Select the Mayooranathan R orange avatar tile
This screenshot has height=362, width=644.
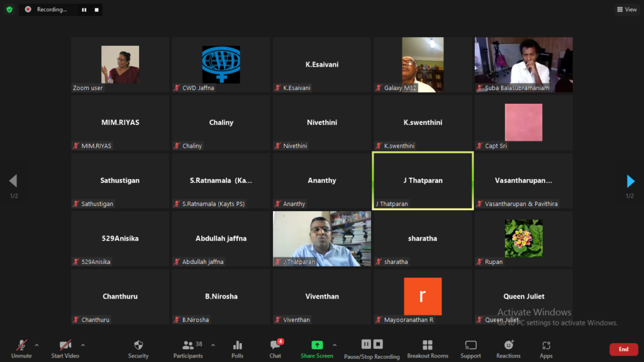click(x=423, y=297)
